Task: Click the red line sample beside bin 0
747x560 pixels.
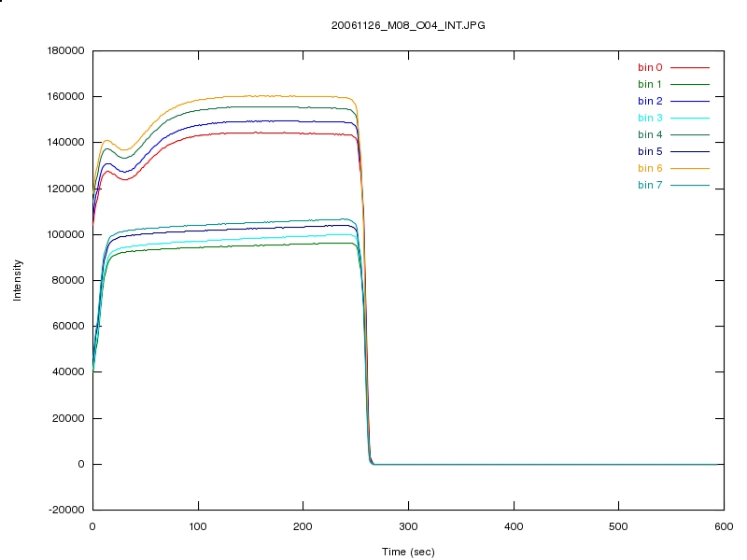Action: click(x=690, y=67)
